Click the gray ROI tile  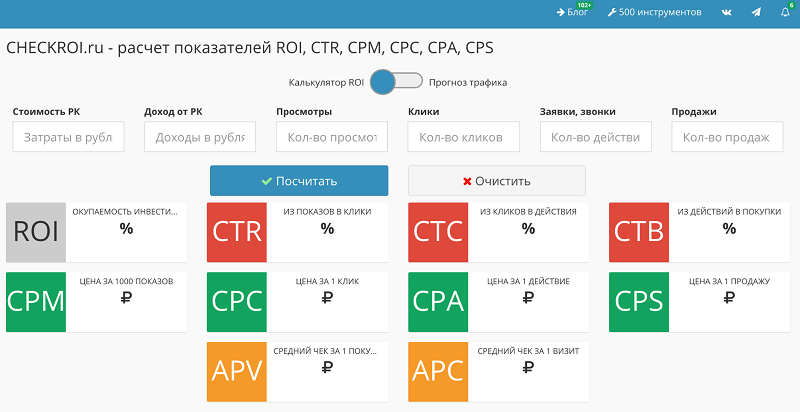(36, 232)
